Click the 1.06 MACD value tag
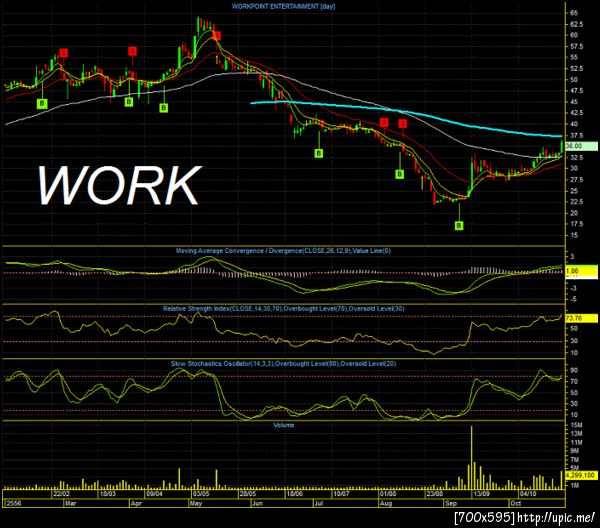600x528 pixels. tap(581, 271)
